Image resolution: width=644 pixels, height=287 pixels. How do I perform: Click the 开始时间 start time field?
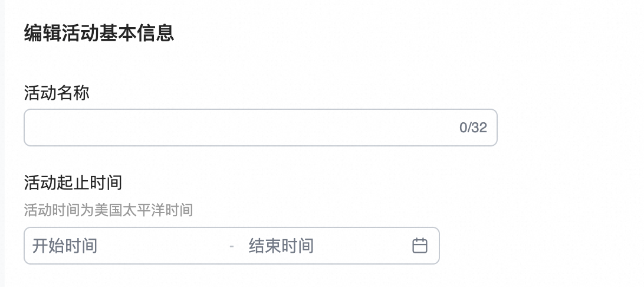click(x=65, y=246)
